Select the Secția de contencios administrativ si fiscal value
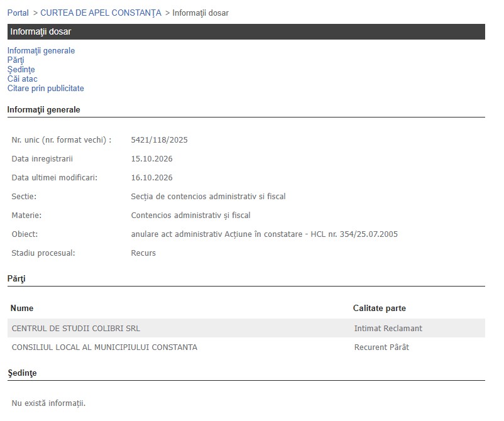504x421 pixels. click(208, 196)
